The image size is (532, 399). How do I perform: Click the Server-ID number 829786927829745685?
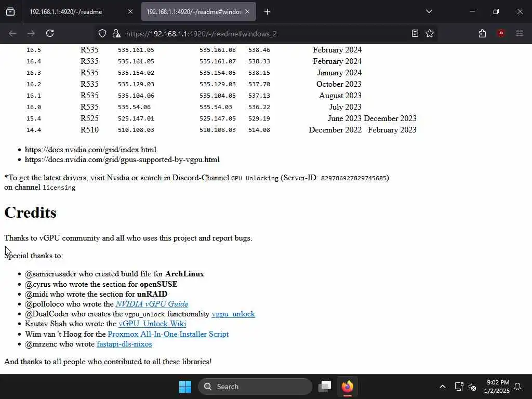tap(354, 178)
